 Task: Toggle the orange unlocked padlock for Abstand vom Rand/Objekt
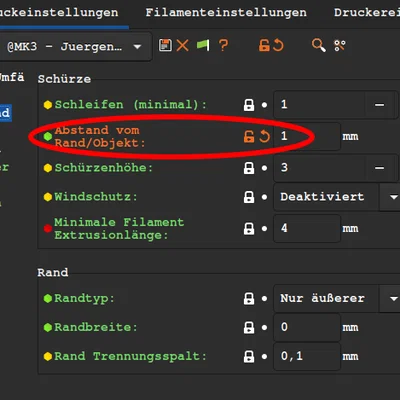point(249,136)
